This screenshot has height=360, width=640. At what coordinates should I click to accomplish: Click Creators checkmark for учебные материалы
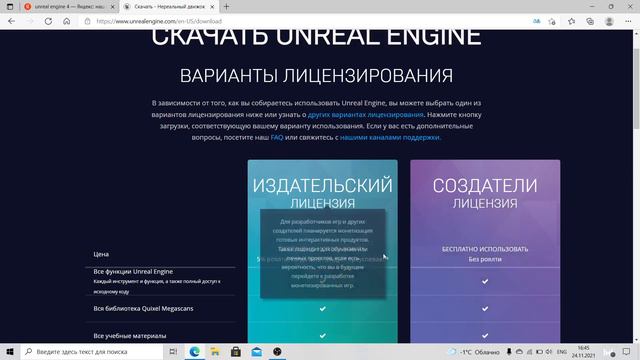pos(485,336)
